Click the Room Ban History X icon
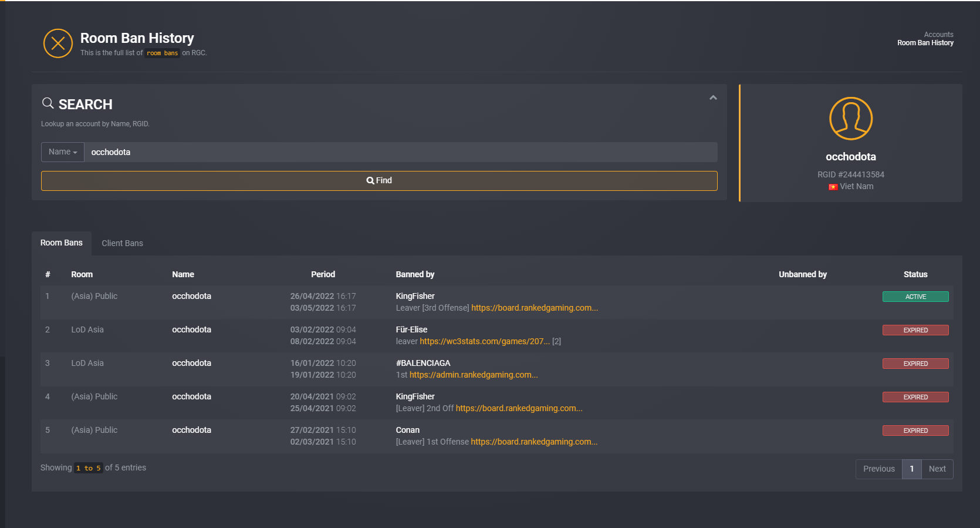This screenshot has width=980, height=528. (58, 43)
